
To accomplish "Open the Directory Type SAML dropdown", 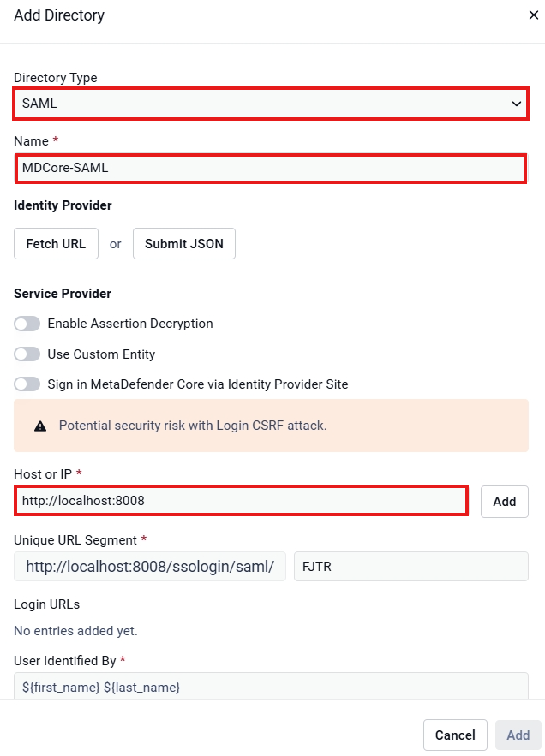I will click(x=271, y=104).
